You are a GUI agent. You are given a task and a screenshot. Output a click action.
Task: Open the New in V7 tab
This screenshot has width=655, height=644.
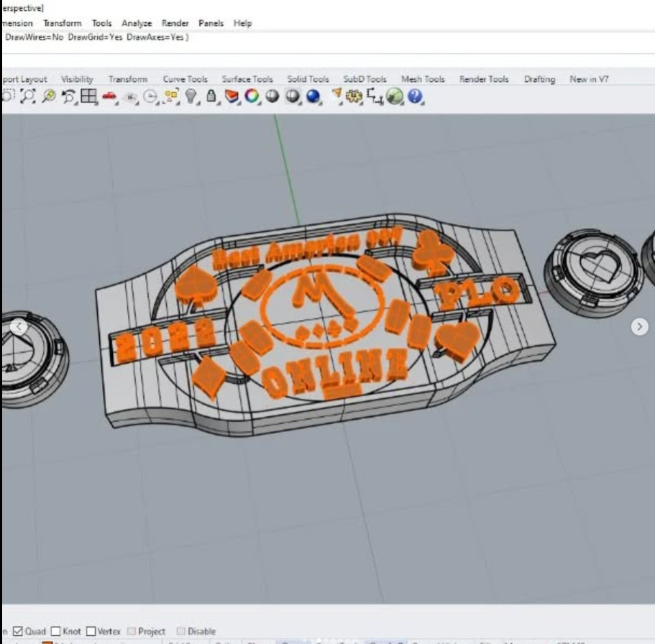tap(589, 79)
